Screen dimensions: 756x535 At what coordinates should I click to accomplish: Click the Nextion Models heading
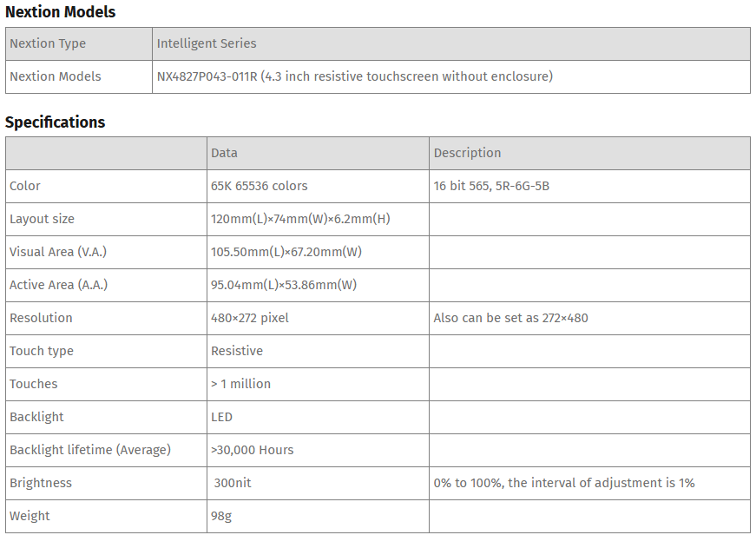(61, 12)
